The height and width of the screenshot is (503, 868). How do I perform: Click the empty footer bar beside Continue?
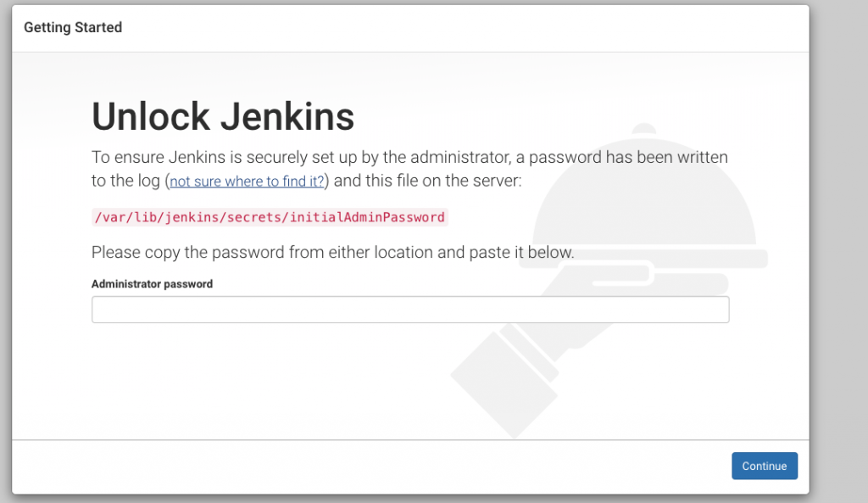[x=371, y=467]
